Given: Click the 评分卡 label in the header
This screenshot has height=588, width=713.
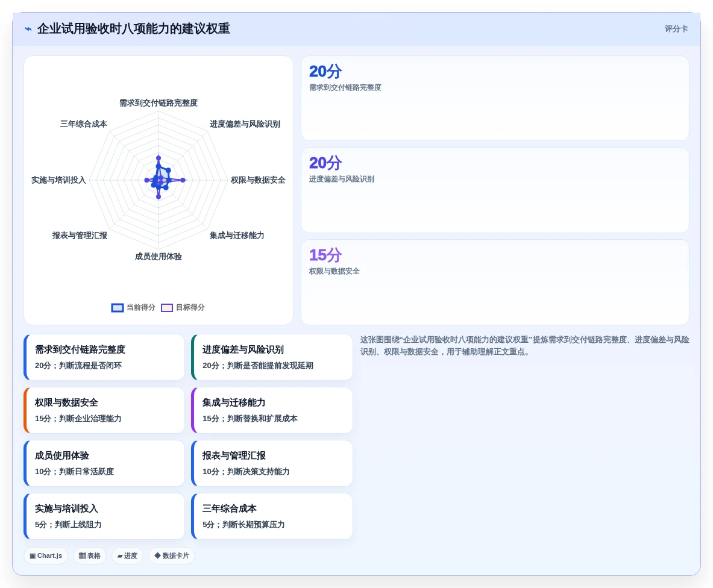Looking at the screenshot, I should point(676,29).
